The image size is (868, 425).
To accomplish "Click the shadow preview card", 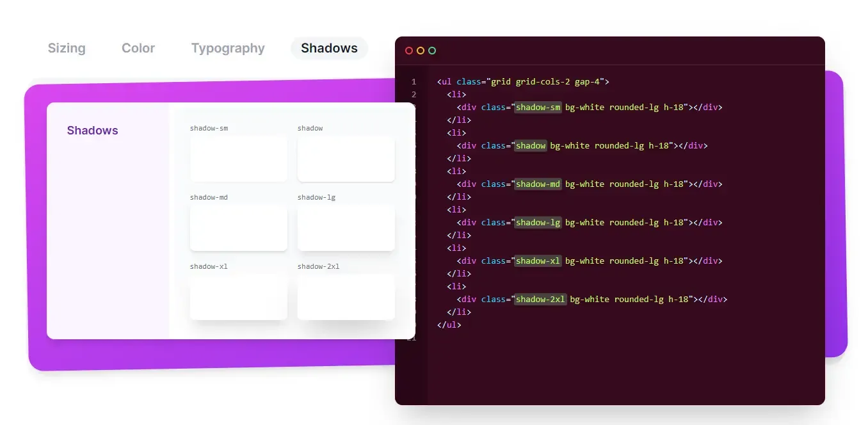I will (x=346, y=159).
